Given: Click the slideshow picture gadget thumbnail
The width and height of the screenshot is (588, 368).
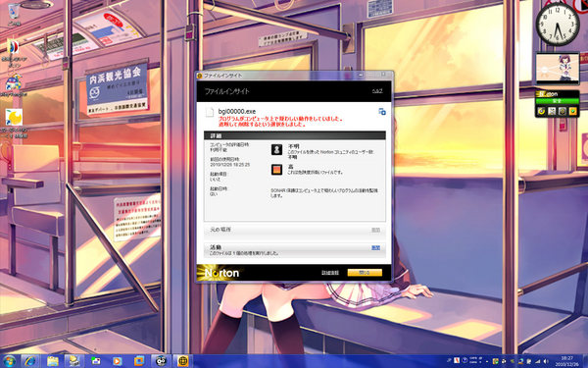Looking at the screenshot, I should click(x=558, y=69).
